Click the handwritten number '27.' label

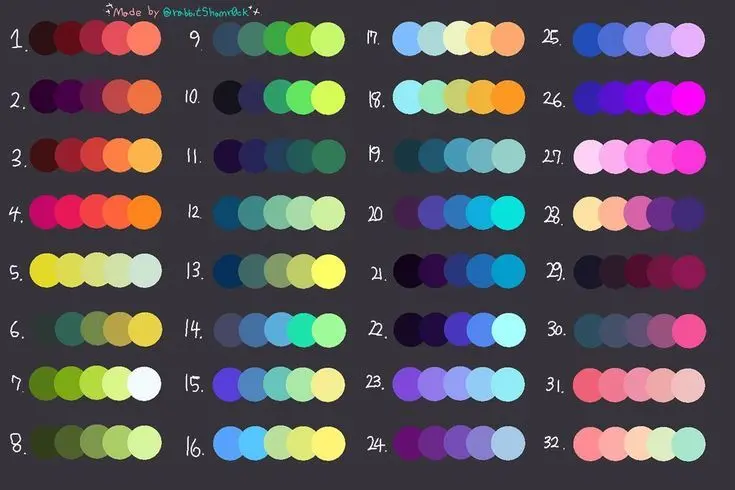click(x=553, y=156)
